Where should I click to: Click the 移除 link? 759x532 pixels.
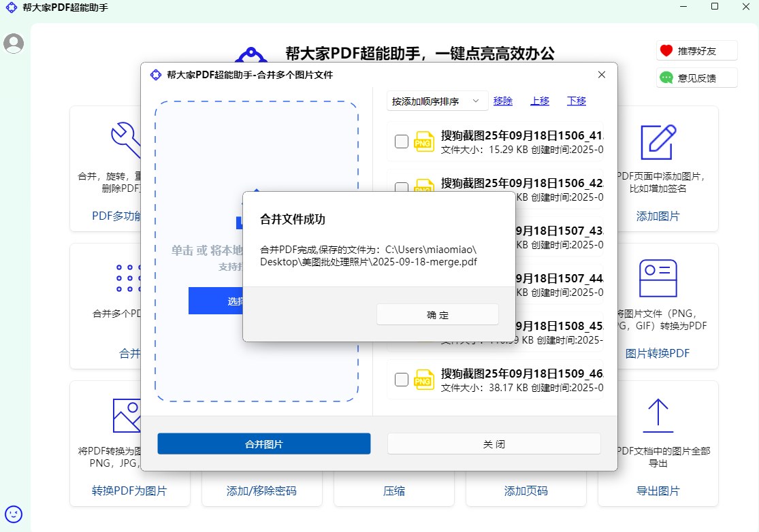click(x=503, y=101)
